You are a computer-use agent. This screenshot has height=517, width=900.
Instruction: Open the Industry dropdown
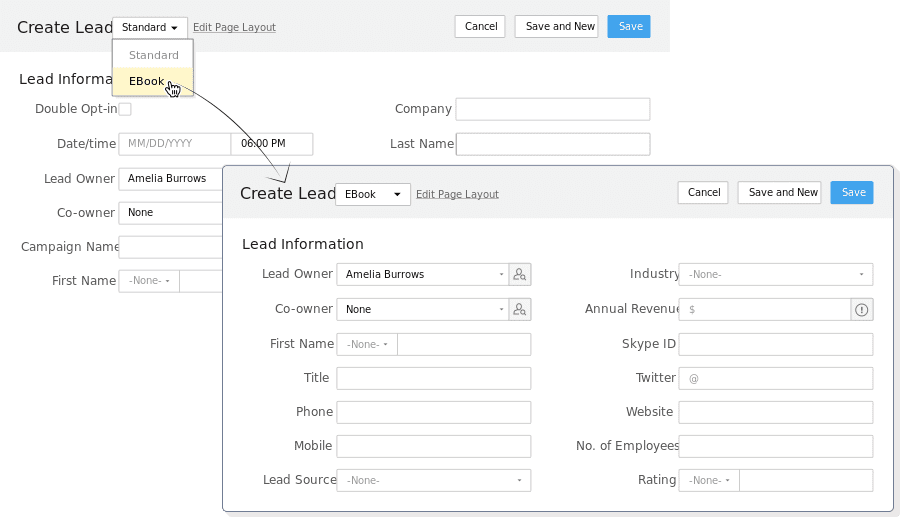pyautogui.click(x=776, y=274)
